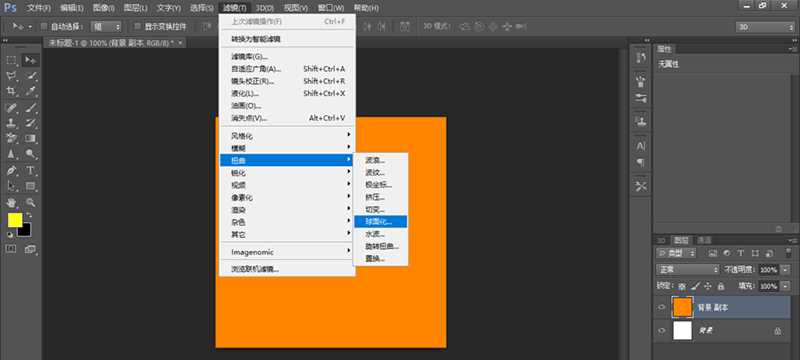Open the History panel icon
Viewport: 800px width, 360px height.
(x=641, y=58)
